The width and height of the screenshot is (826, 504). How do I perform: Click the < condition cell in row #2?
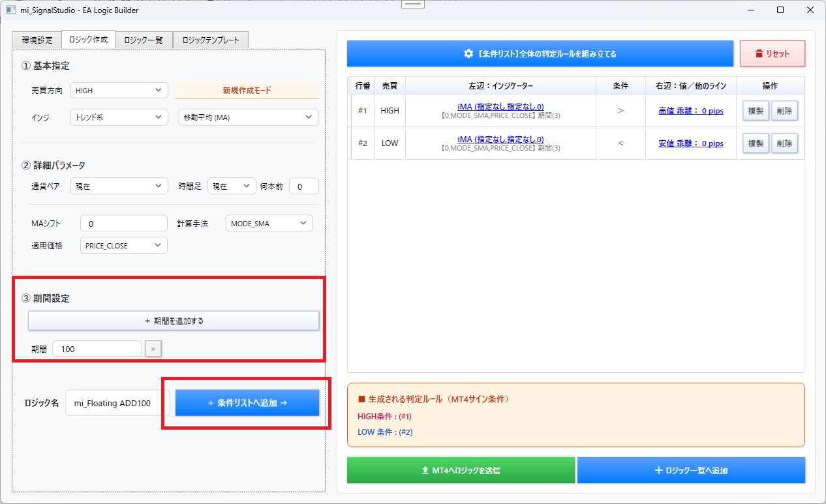tap(620, 143)
